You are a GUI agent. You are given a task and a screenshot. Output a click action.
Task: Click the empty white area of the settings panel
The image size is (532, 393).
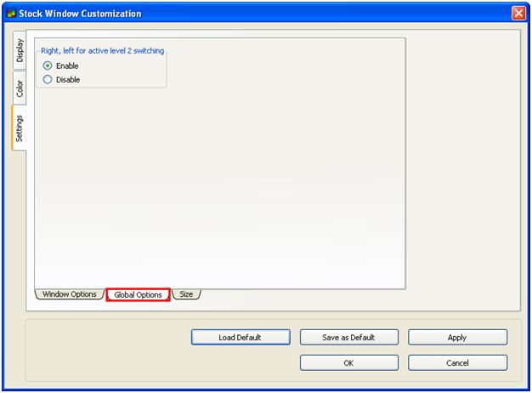tap(221, 187)
